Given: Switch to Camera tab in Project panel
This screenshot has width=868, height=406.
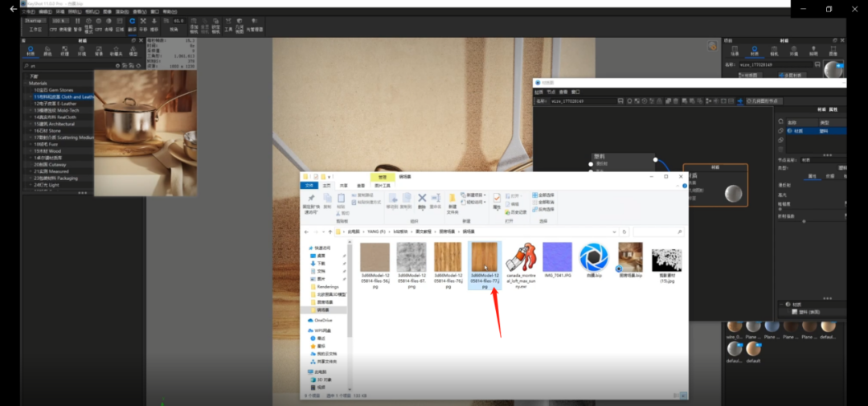Looking at the screenshot, I should (x=774, y=51).
